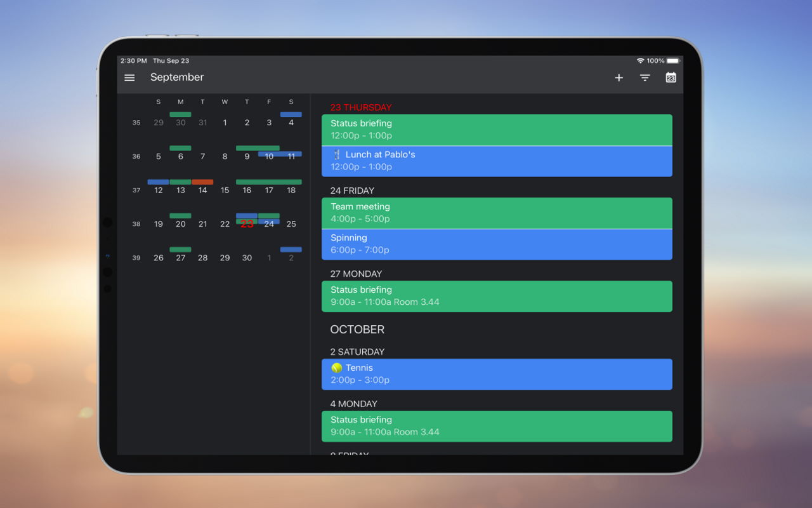Tap the battery indicator icon

(673, 61)
